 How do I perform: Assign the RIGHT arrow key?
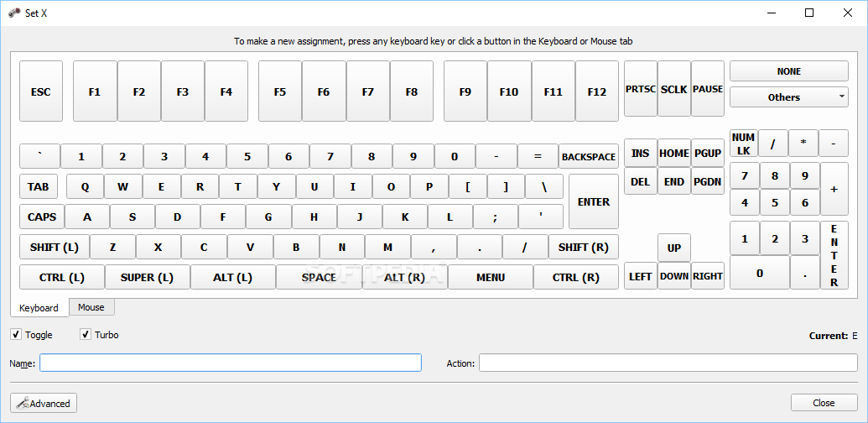[708, 276]
